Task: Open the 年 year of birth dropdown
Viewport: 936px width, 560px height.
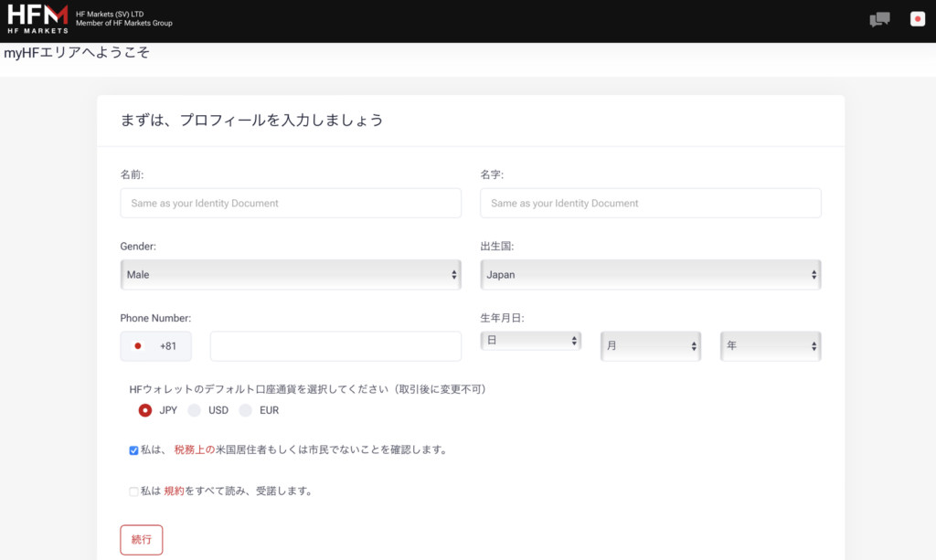Action: [x=771, y=346]
